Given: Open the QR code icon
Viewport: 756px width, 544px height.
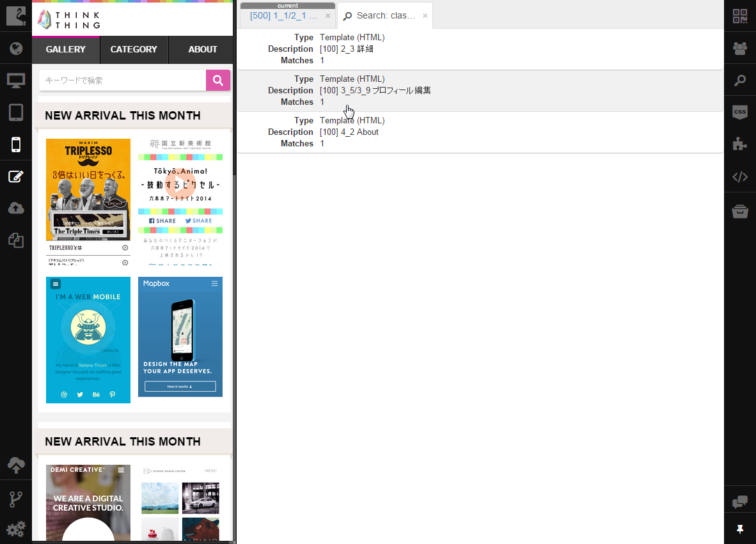Looking at the screenshot, I should click(x=740, y=16).
